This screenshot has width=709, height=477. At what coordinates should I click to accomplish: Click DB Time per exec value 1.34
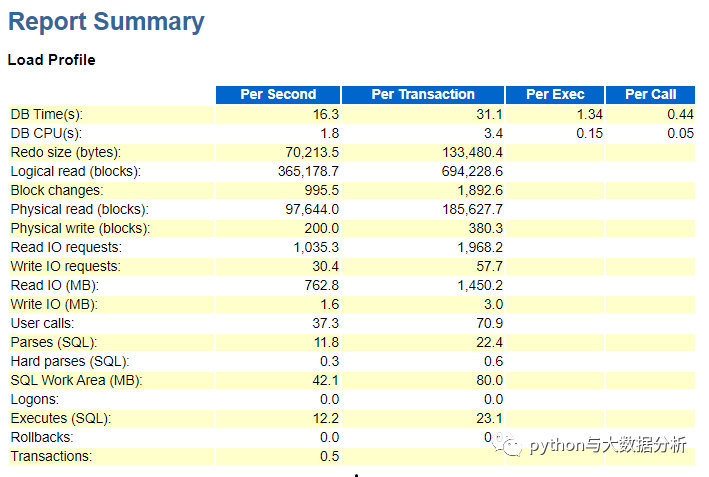[590, 114]
